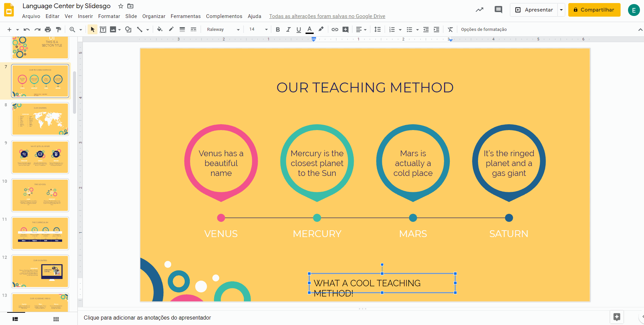Select the text box tool

tap(103, 30)
